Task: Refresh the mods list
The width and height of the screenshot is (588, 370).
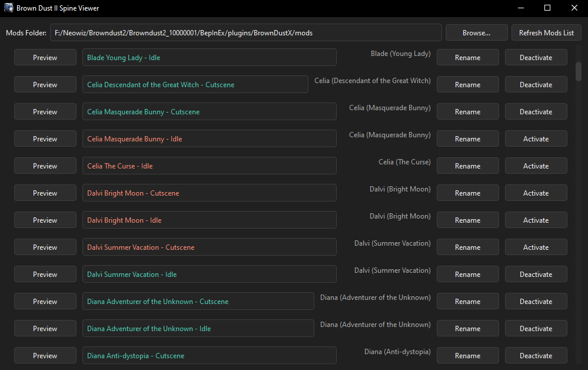Action: [x=546, y=33]
